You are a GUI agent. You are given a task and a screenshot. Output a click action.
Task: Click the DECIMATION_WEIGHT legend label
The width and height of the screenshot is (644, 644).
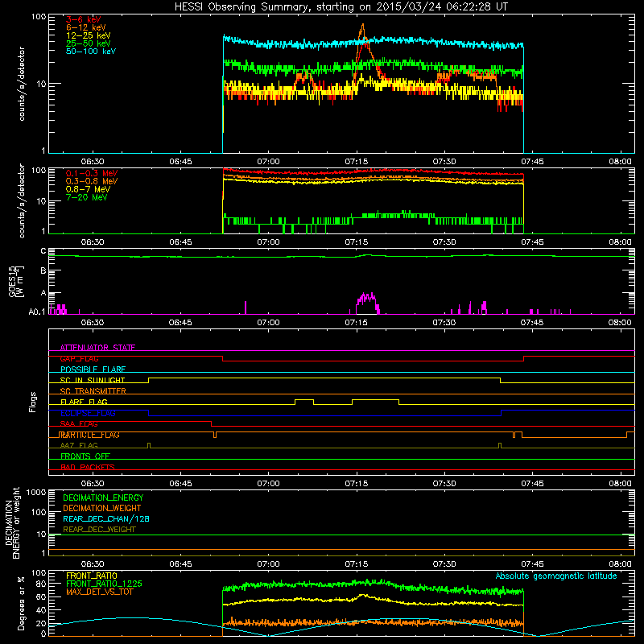coord(102,508)
